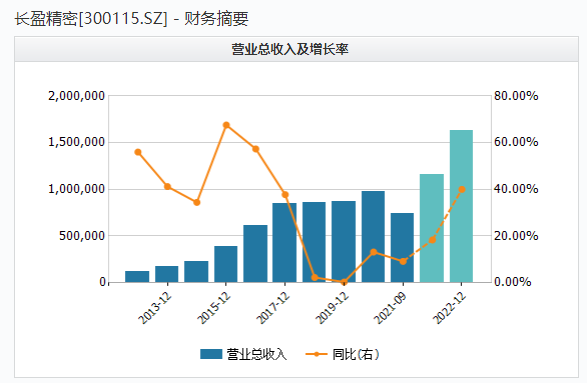Click the orange growth point at 40% on 2022-12
Viewport: 587px width, 383px height.
(462, 189)
